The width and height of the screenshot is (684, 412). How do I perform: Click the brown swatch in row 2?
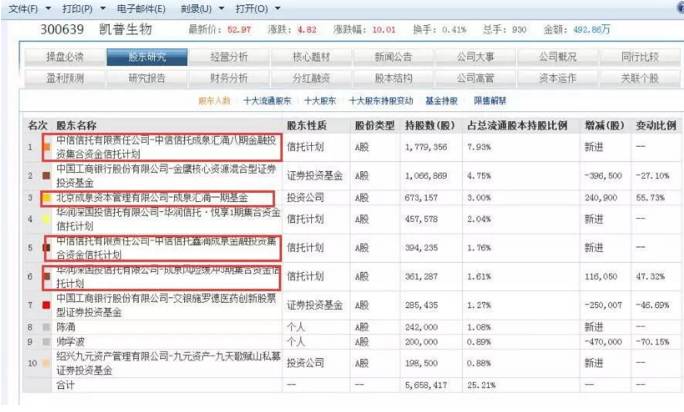pos(46,175)
